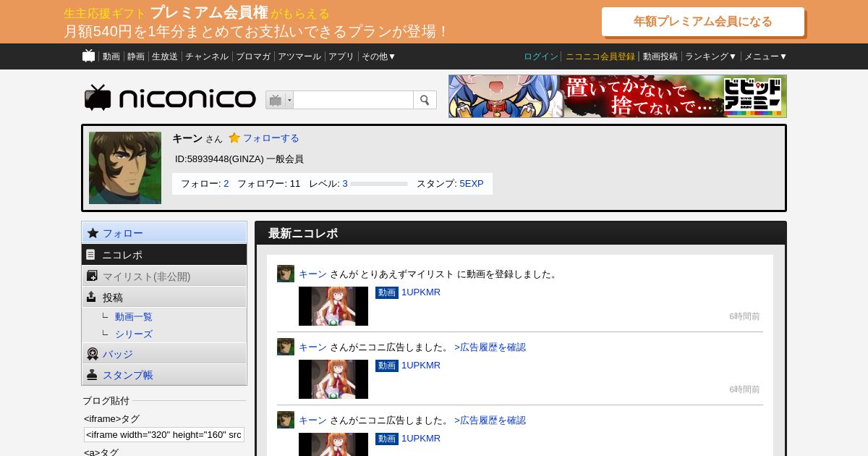
Task: Open the 動画一覧 sub-item
Action: pyautogui.click(x=134, y=317)
